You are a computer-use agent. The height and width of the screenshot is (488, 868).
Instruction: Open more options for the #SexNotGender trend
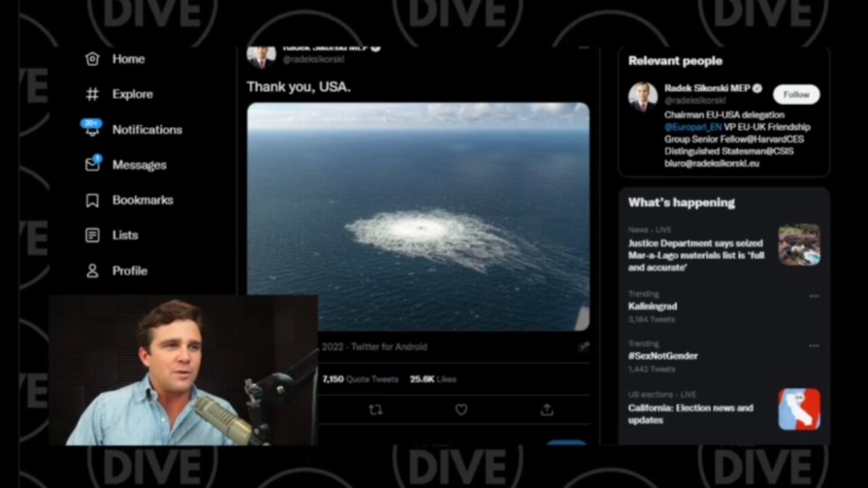[814, 346]
